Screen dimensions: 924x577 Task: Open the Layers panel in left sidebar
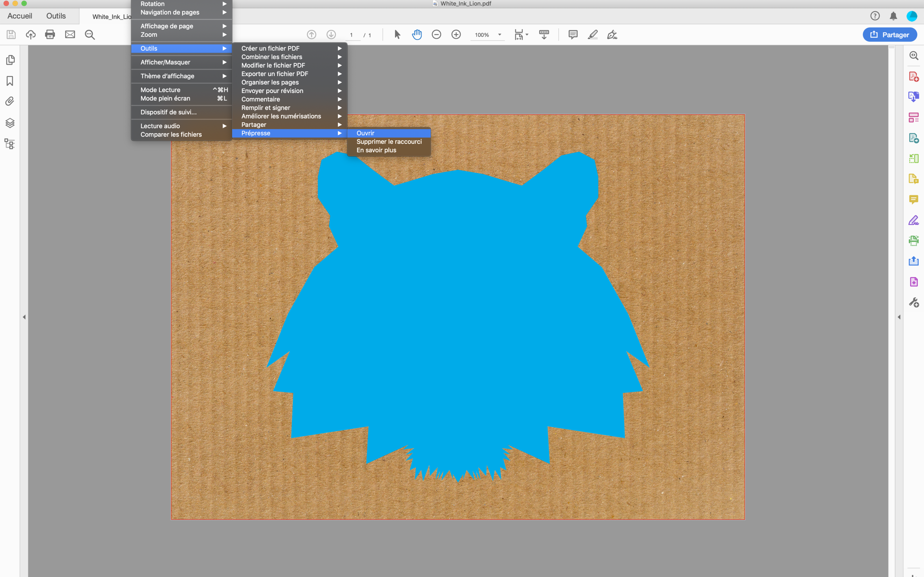pyautogui.click(x=10, y=123)
